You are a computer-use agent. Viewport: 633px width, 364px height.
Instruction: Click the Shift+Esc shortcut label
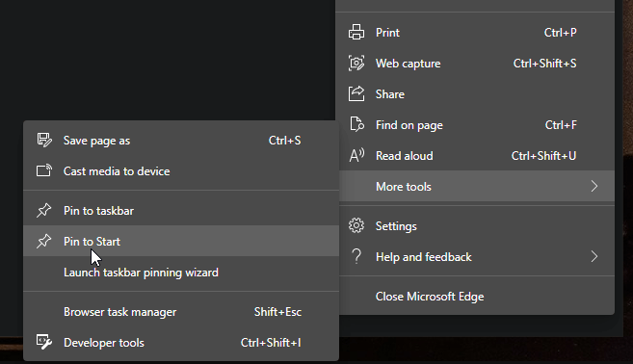[x=277, y=312]
